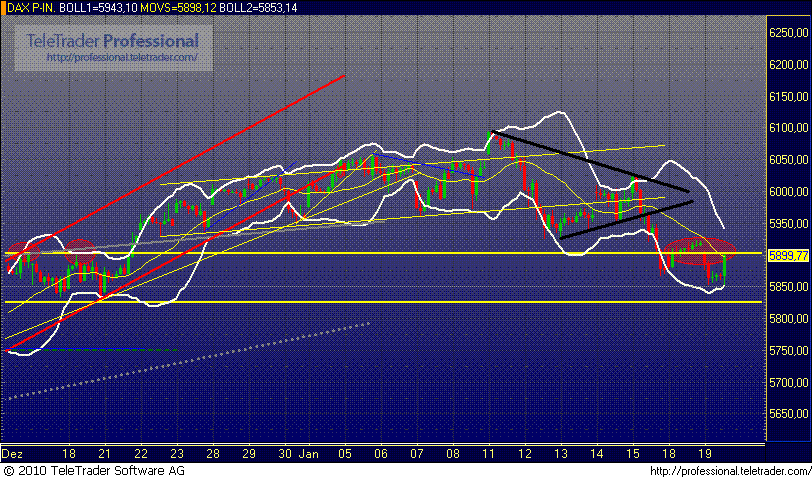The height and width of the screenshot is (480, 812).
Task: Click the 18 date label between Dez and 21
Action: coord(69,454)
